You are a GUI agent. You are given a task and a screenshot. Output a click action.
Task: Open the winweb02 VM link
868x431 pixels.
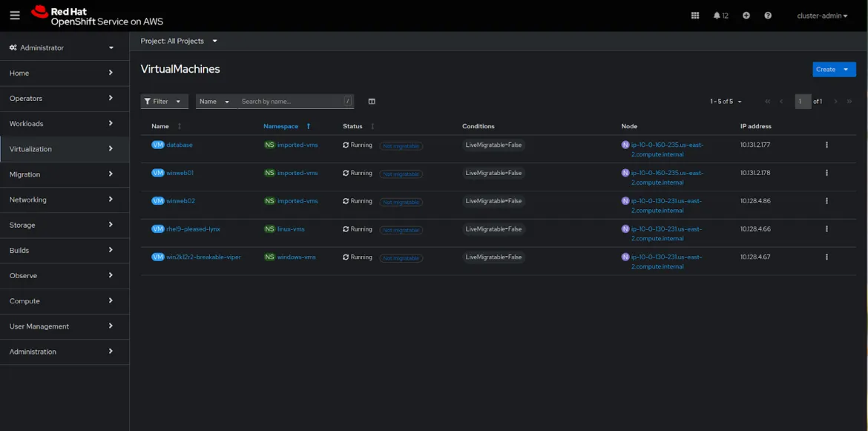(x=180, y=201)
